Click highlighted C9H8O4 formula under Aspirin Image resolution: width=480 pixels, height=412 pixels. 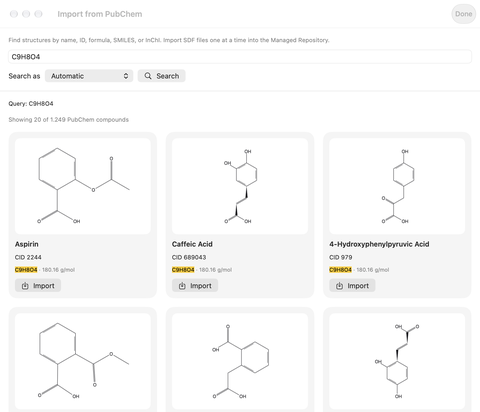[x=26, y=270]
